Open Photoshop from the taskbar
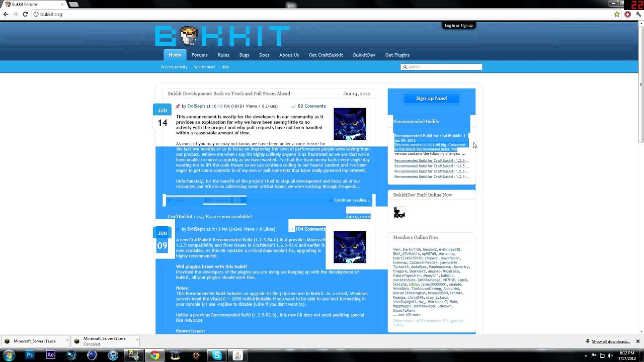 point(30,355)
